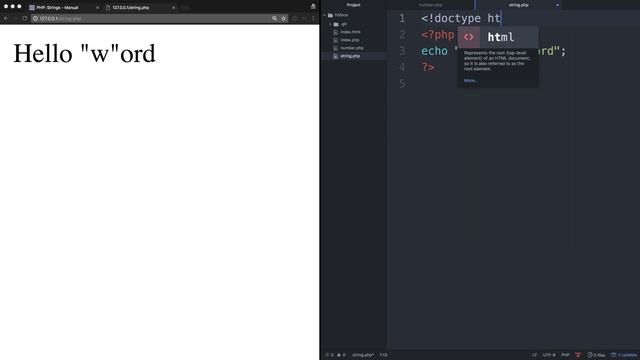Image resolution: width=640 pixels, height=360 pixels.
Task: Click the incognito icon at browser top right
Action: pos(313,6)
